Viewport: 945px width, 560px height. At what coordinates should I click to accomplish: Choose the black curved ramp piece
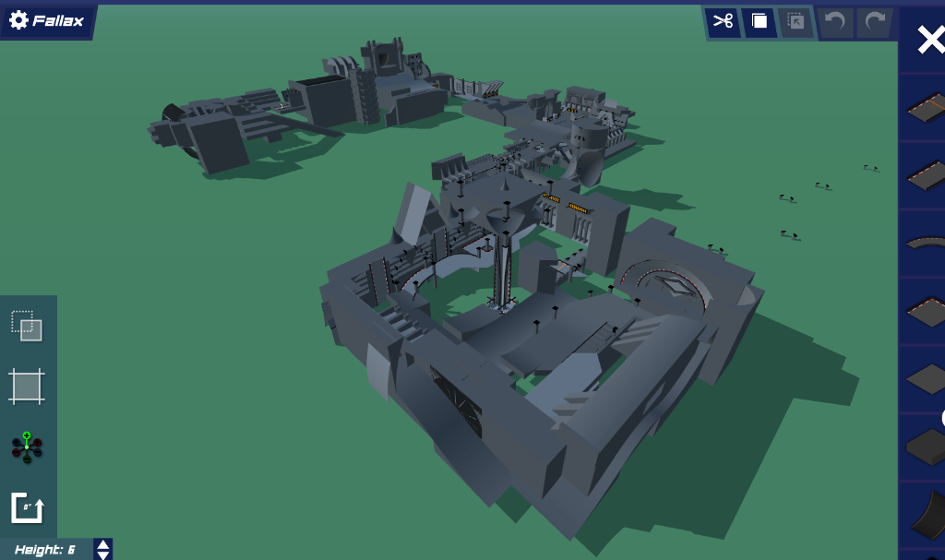coord(927,515)
